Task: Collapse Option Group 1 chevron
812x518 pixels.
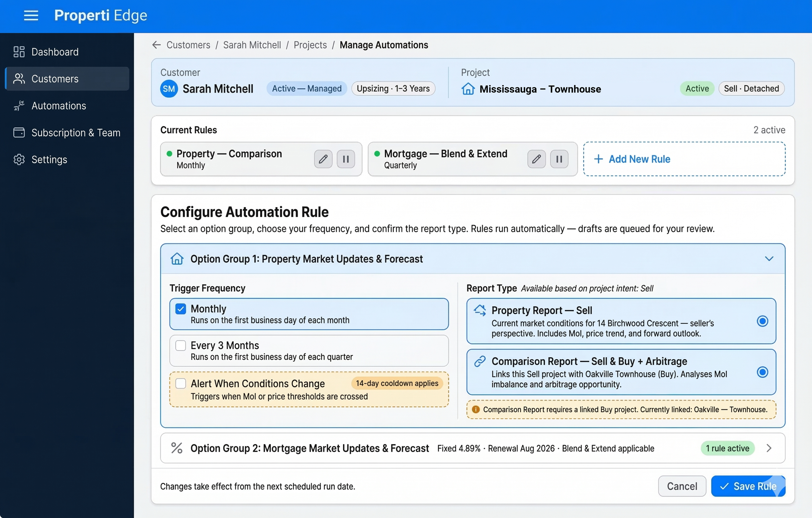Action: 769,259
